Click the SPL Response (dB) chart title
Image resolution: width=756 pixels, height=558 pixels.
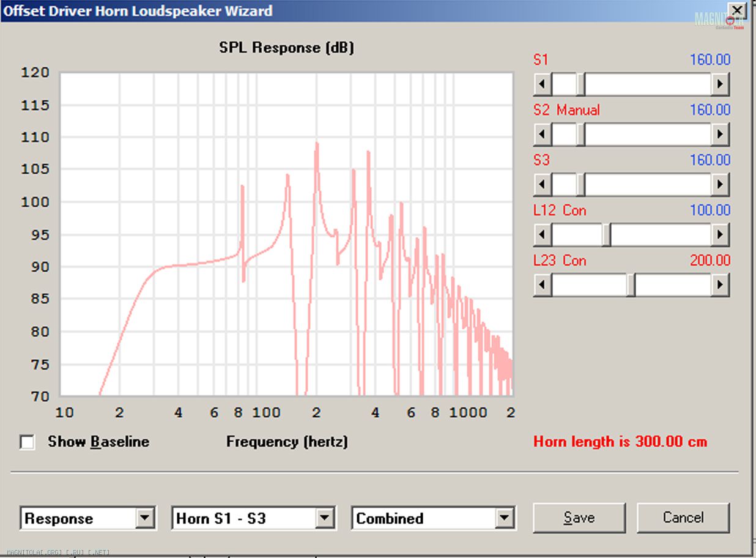286,48
